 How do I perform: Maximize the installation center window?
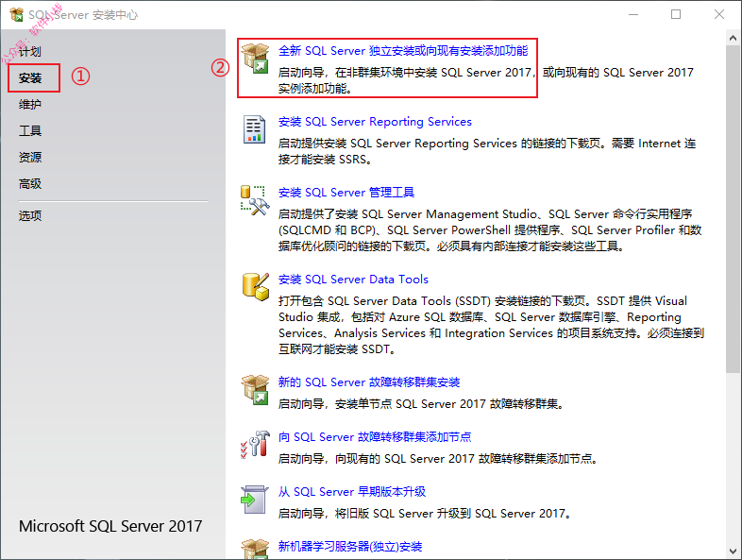point(676,15)
